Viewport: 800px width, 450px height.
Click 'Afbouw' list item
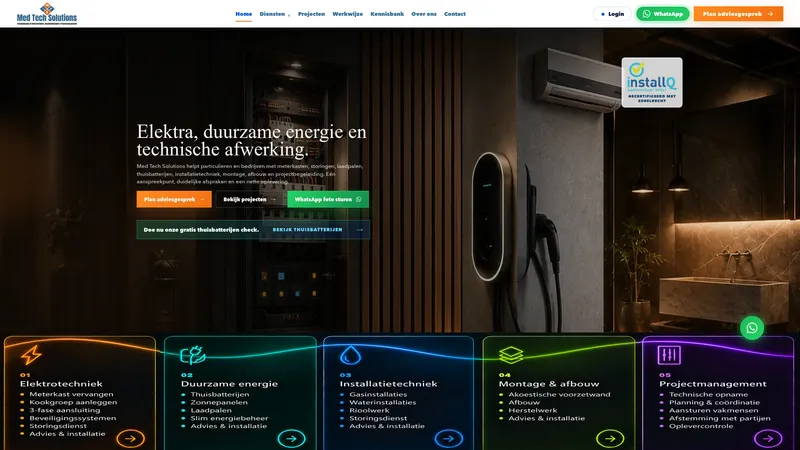point(524,402)
